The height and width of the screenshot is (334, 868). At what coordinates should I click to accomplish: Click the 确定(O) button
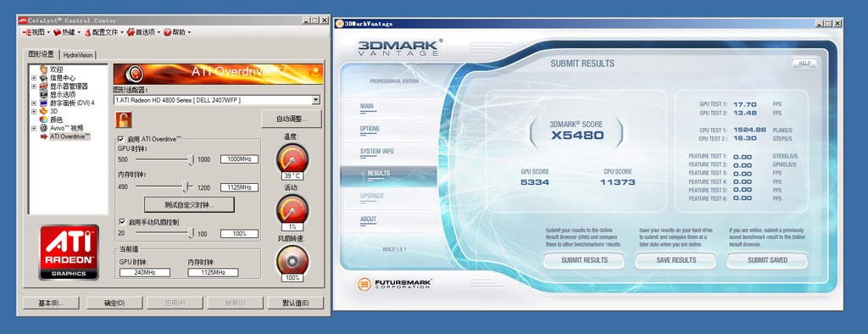[114, 303]
